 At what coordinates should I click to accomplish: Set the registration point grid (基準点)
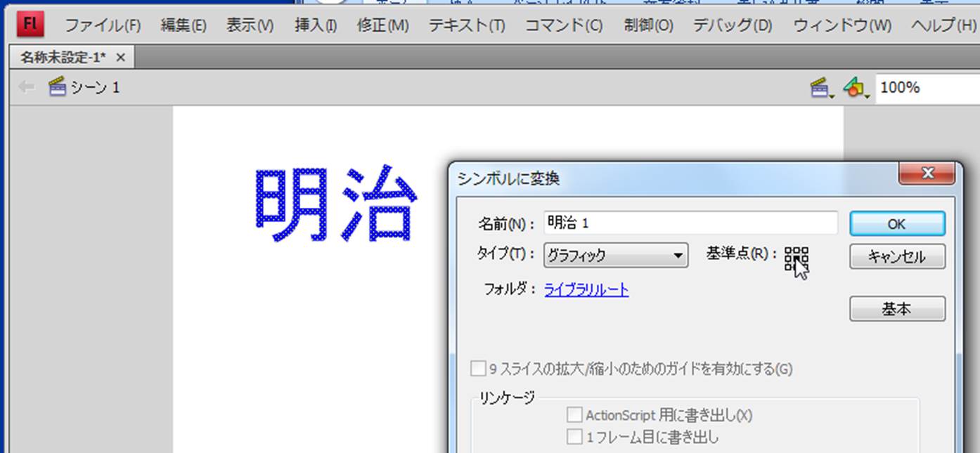(x=796, y=258)
